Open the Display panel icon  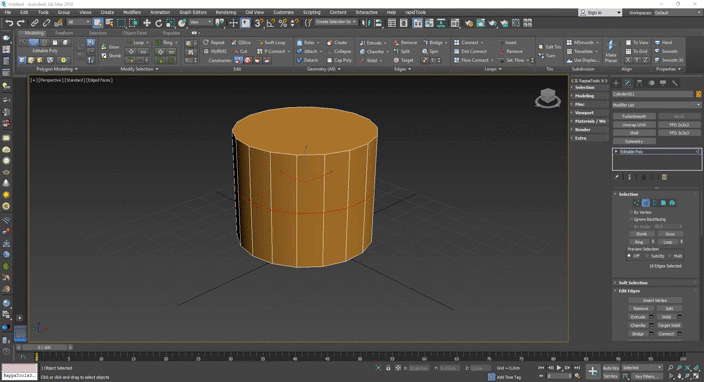tap(663, 83)
